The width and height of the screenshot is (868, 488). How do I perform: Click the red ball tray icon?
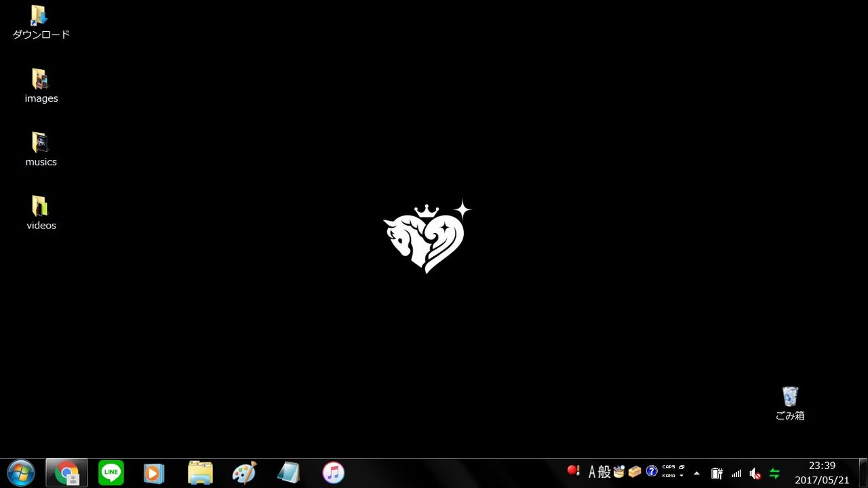[x=574, y=471]
